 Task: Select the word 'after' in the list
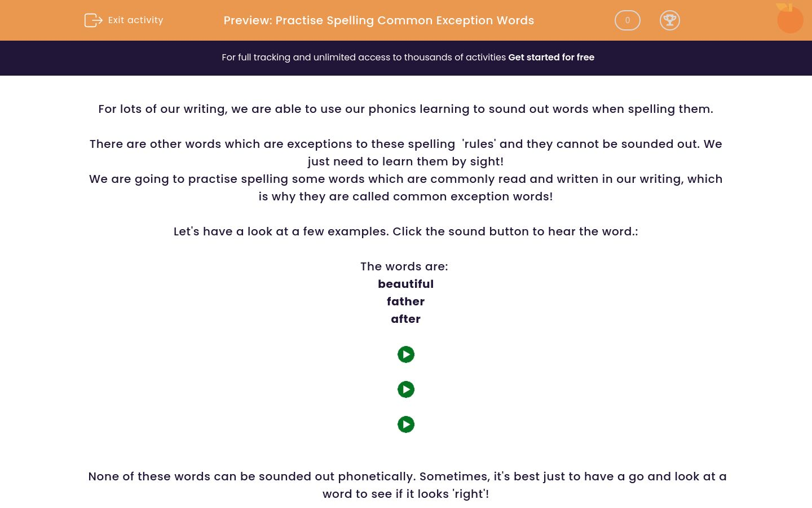click(405, 319)
